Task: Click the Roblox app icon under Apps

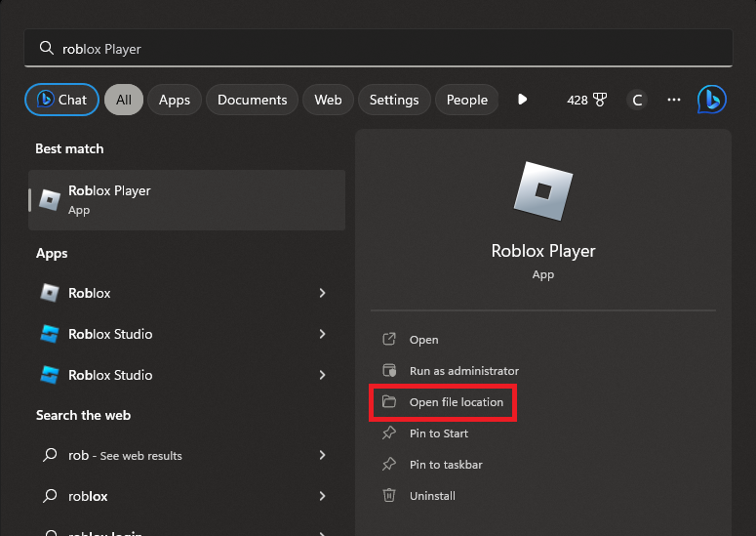Action: pyautogui.click(x=50, y=293)
